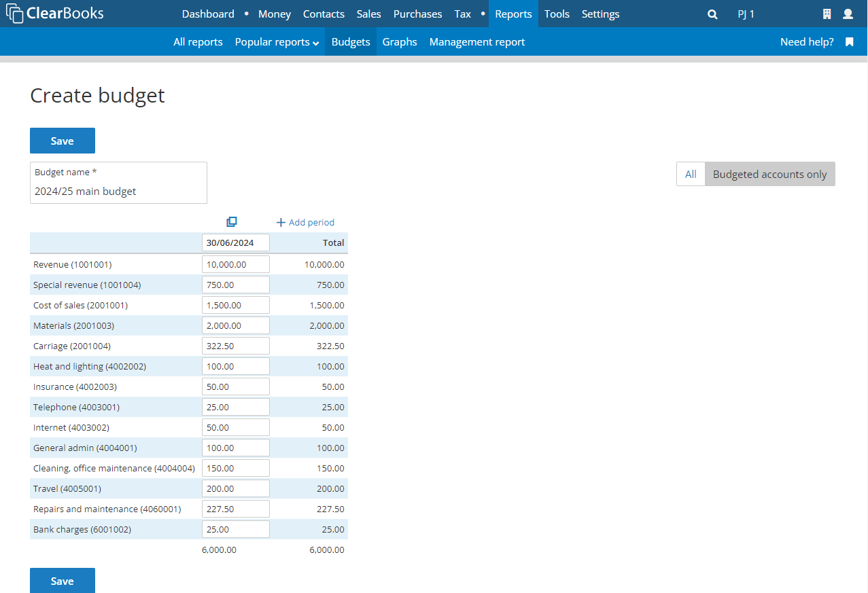Click the Carriage (2001004) label

pyautogui.click(x=72, y=346)
